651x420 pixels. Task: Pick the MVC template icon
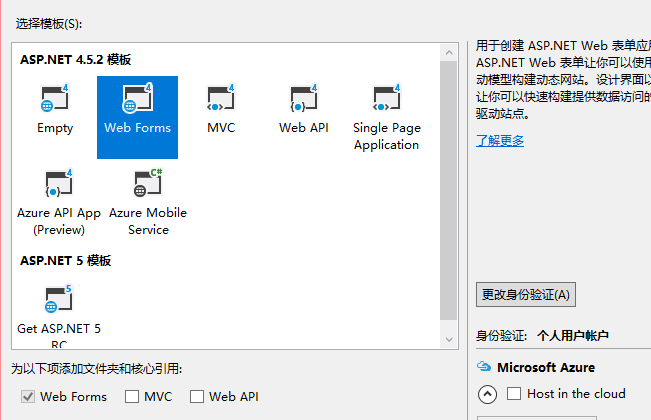pos(220,98)
